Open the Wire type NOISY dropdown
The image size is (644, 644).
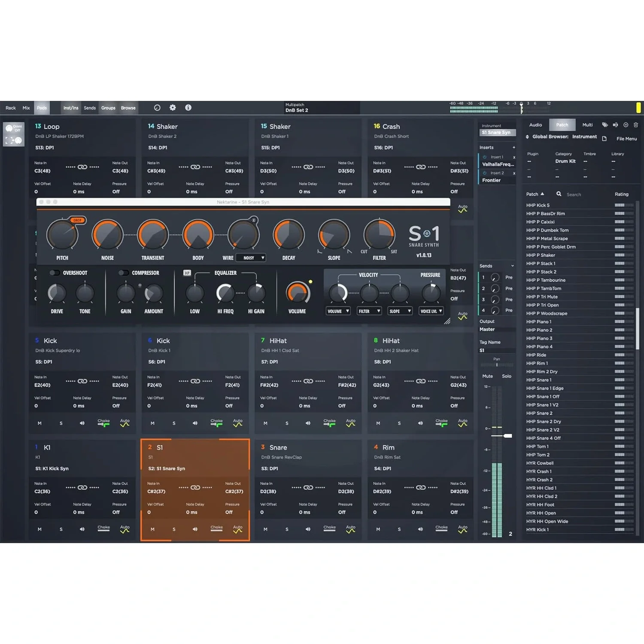[x=253, y=258]
